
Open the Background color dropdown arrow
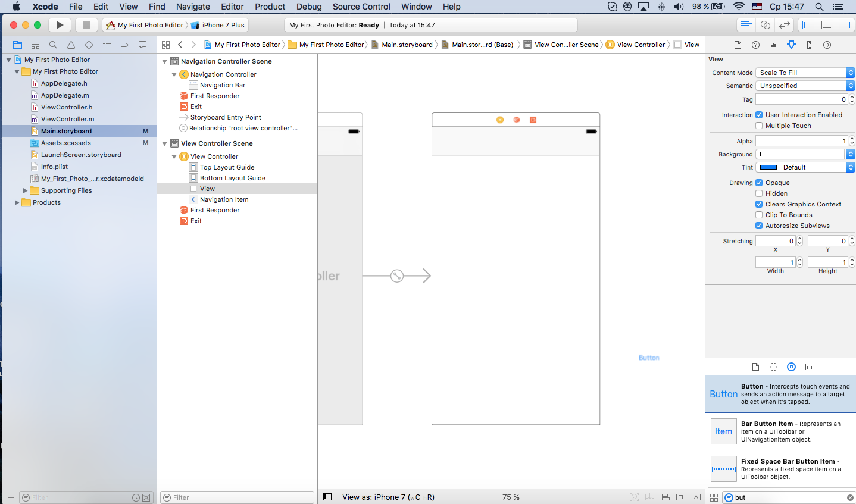point(851,154)
